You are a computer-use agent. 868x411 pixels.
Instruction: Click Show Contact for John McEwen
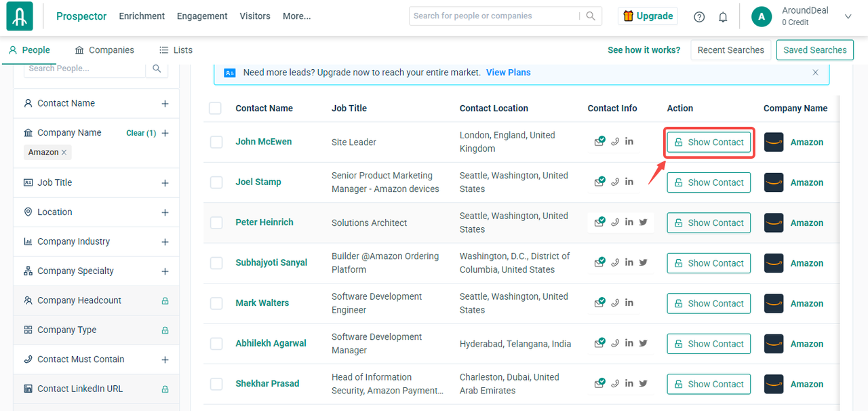(709, 142)
